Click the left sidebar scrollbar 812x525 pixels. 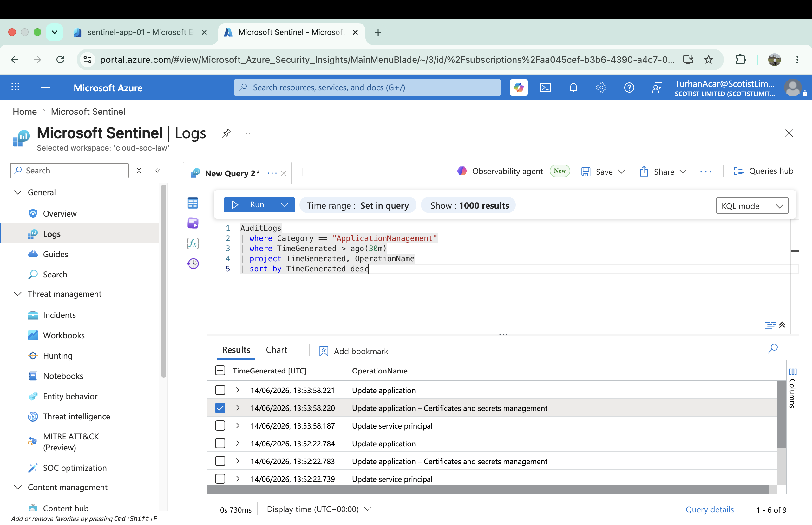point(164,281)
